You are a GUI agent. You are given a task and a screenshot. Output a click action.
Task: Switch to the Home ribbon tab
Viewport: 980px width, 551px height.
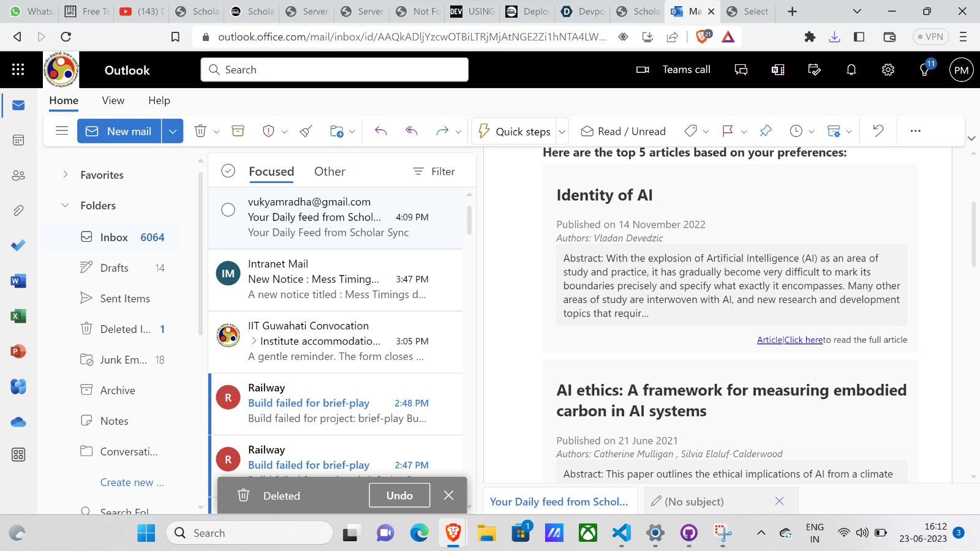(64, 100)
